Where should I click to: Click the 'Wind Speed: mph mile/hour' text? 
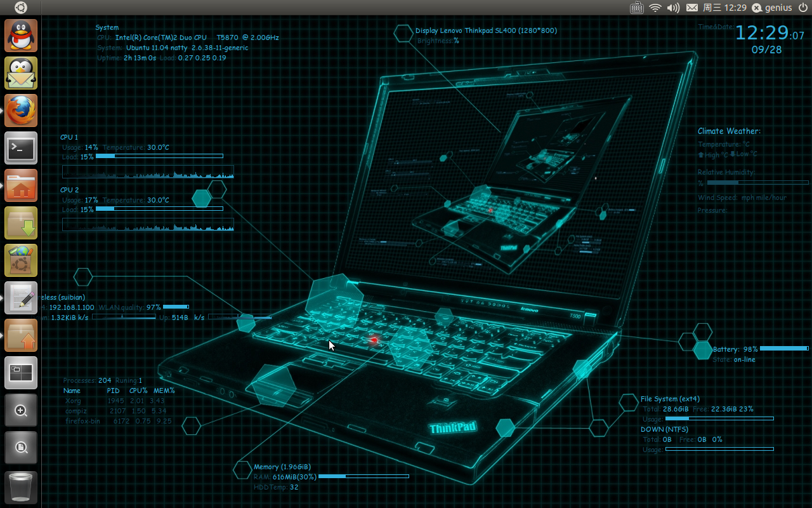742,197
